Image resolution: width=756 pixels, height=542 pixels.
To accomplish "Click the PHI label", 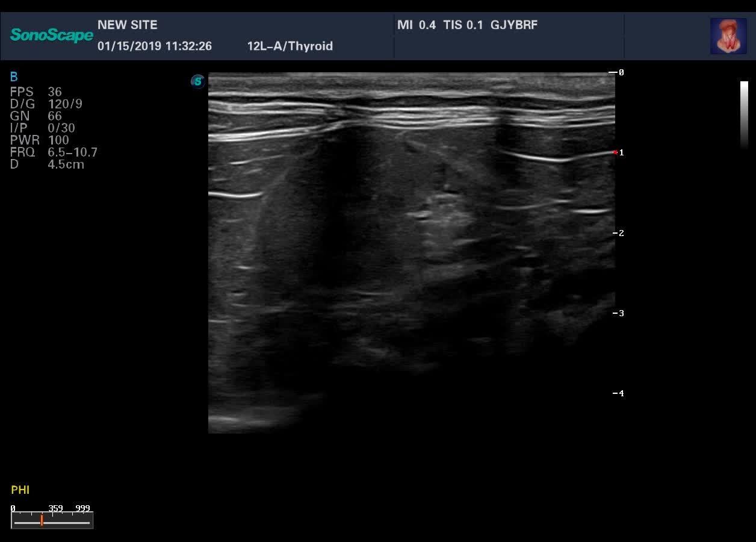I will [20, 490].
